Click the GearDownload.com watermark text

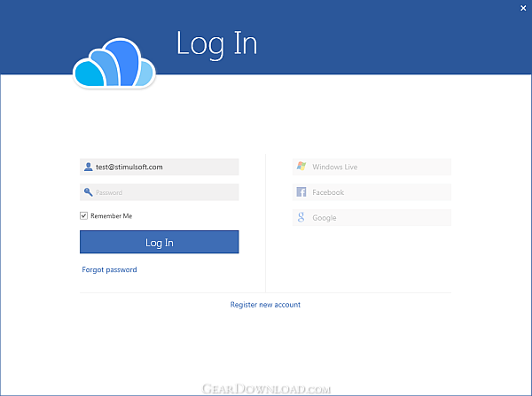pos(266,389)
